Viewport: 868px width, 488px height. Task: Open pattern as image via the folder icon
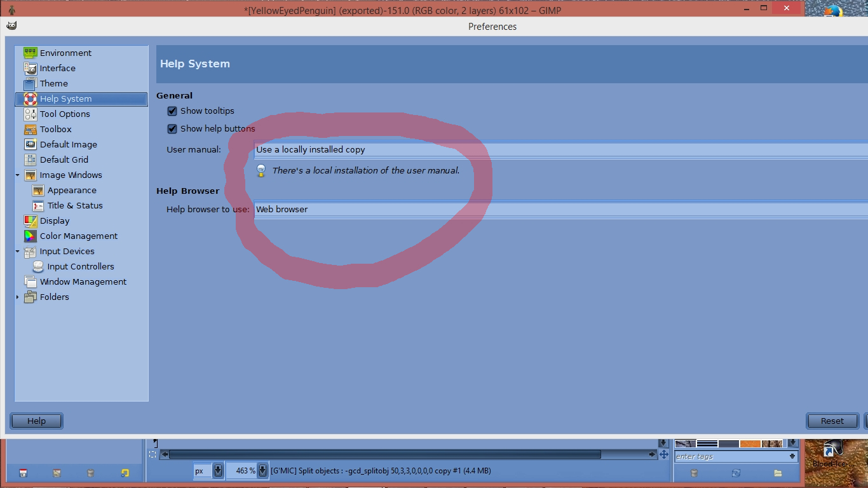(778, 473)
